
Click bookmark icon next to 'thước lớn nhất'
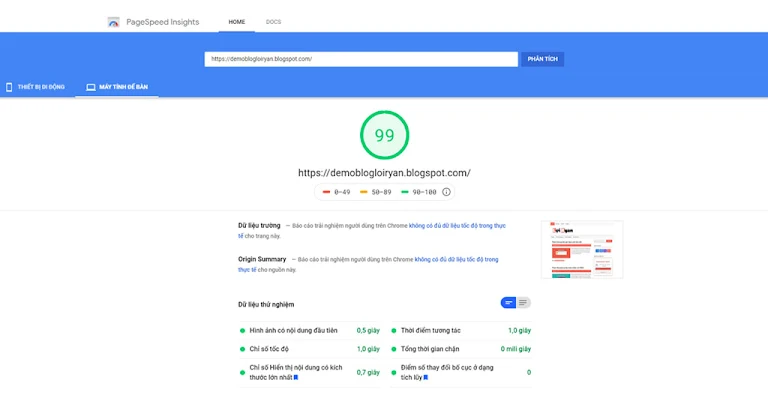point(296,378)
